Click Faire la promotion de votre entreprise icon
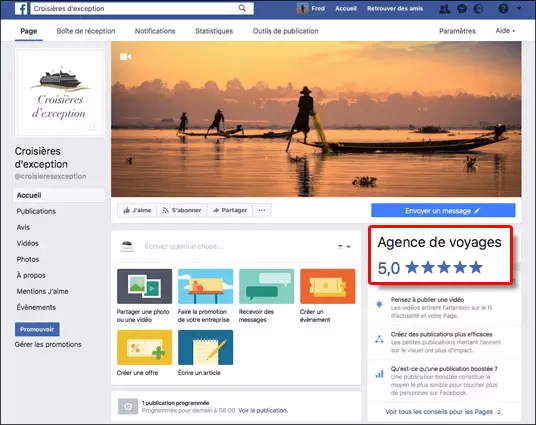Image resolution: width=536 pixels, height=425 pixels. (x=205, y=286)
